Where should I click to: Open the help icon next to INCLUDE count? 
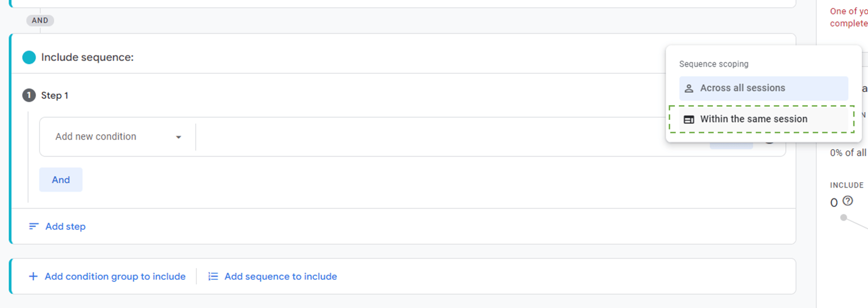point(848,201)
